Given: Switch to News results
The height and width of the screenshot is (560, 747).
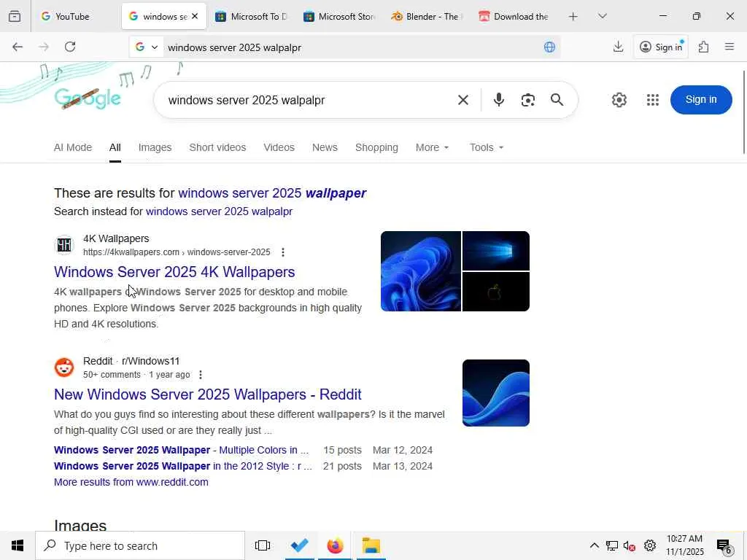Looking at the screenshot, I should [325, 147].
